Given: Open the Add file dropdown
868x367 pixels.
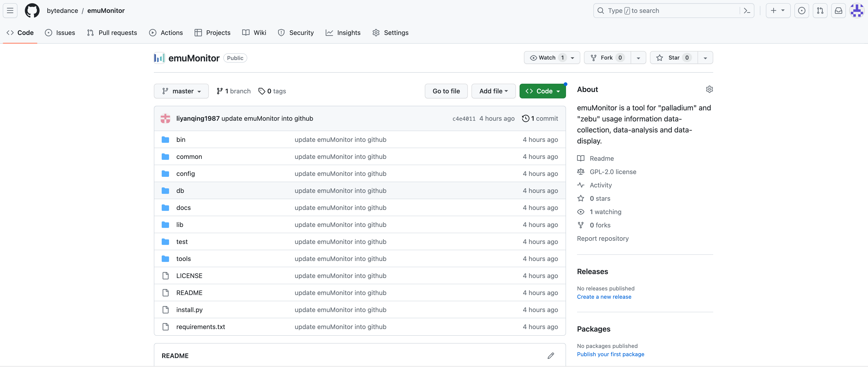Looking at the screenshot, I should point(493,91).
